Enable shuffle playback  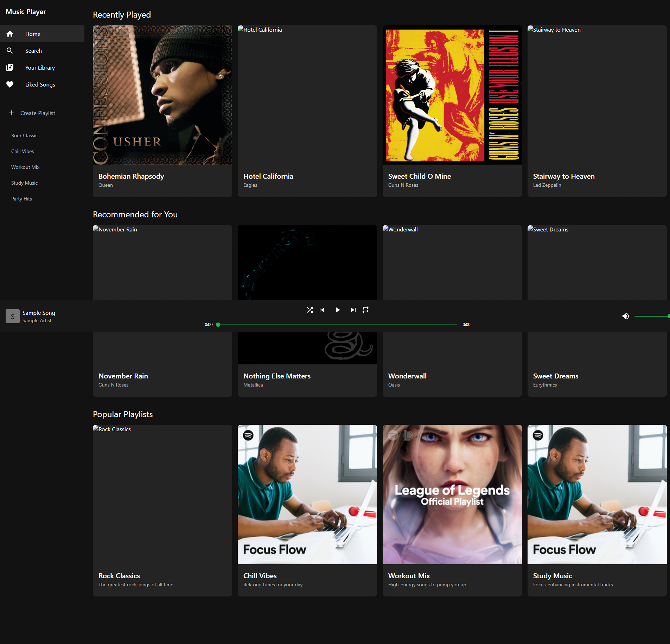click(310, 310)
